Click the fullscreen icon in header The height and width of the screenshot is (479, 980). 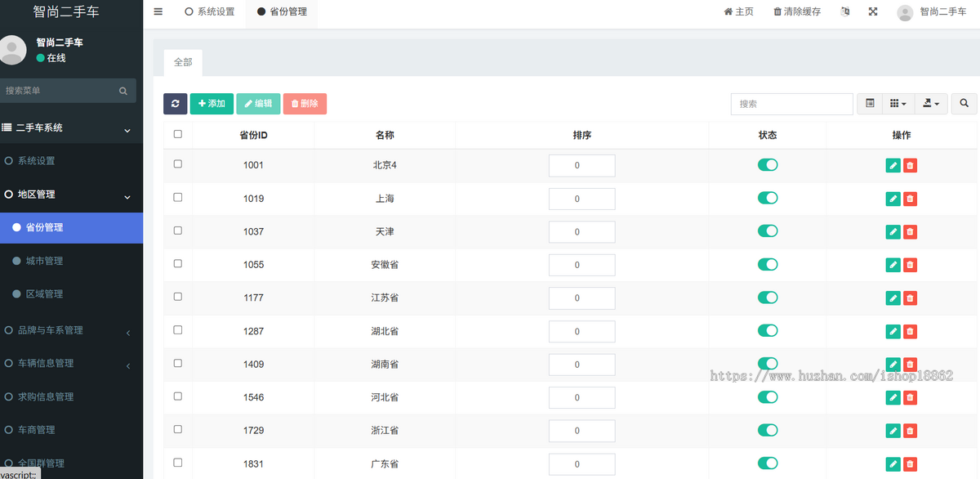click(873, 11)
